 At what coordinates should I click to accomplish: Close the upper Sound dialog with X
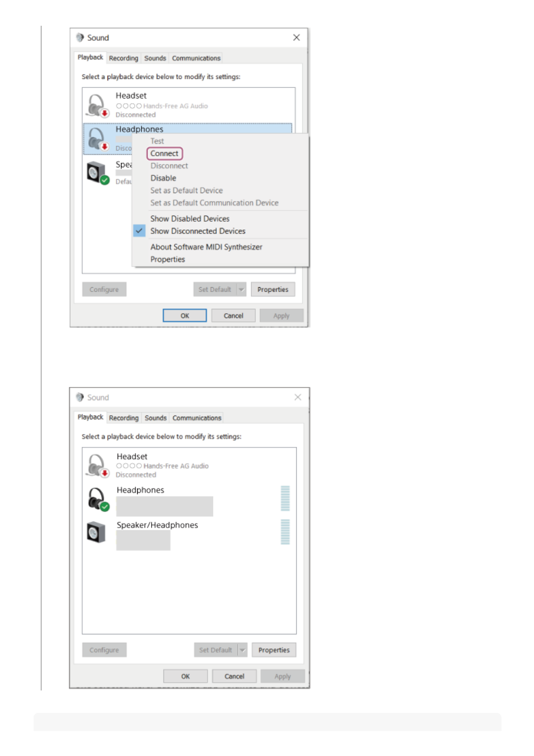(x=297, y=38)
